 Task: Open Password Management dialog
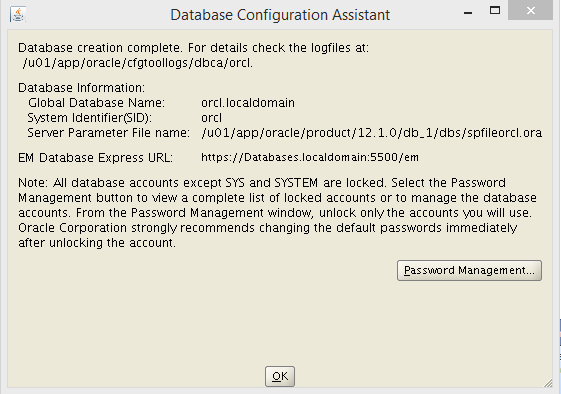click(x=469, y=270)
